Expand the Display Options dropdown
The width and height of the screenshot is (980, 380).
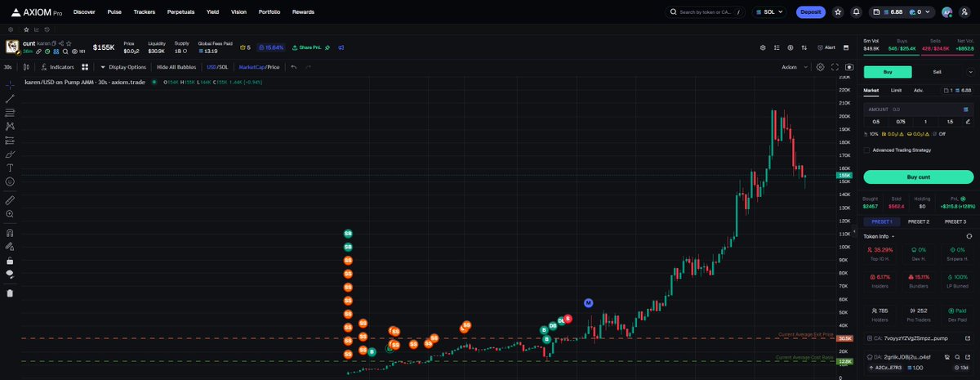point(123,67)
